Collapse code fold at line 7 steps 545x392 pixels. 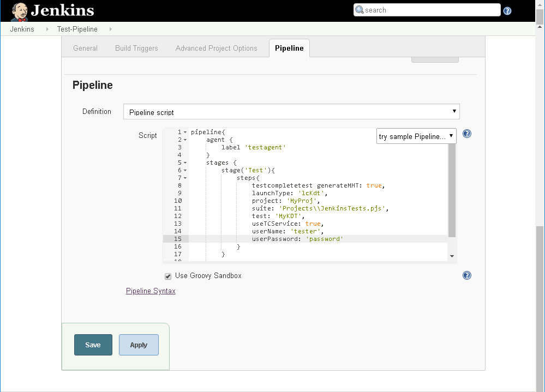pyautogui.click(x=185, y=178)
